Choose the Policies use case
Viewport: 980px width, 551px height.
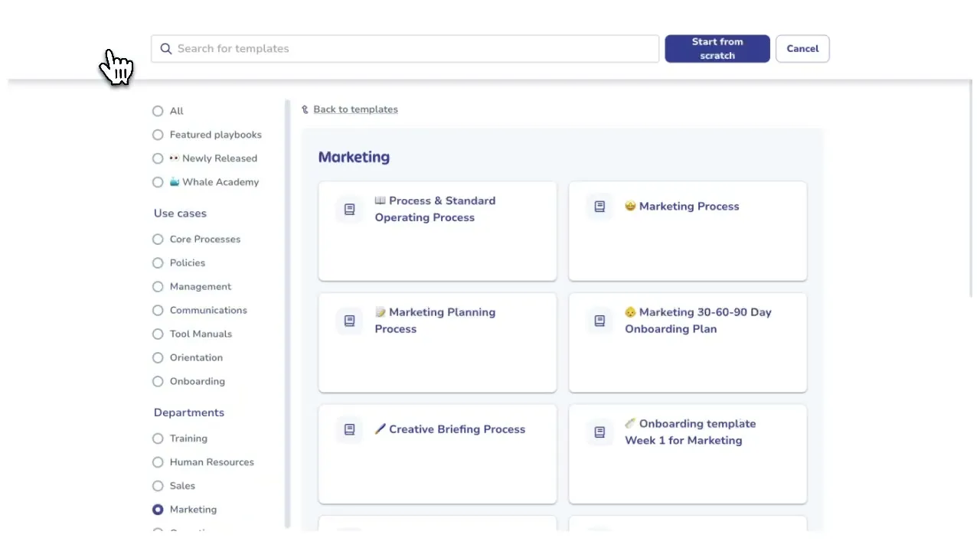pyautogui.click(x=158, y=263)
